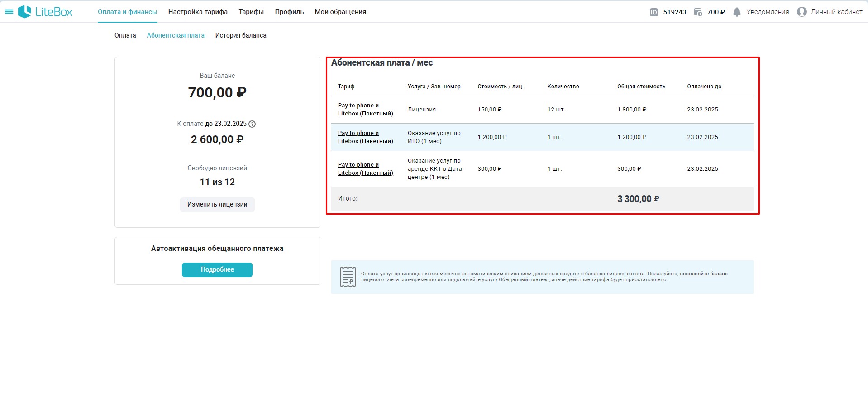Click Свободно лицензий label
The height and width of the screenshot is (399, 868).
217,168
